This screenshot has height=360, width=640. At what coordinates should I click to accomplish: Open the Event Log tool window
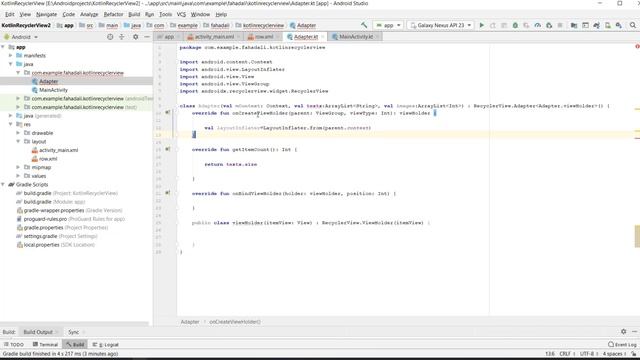tap(622, 344)
